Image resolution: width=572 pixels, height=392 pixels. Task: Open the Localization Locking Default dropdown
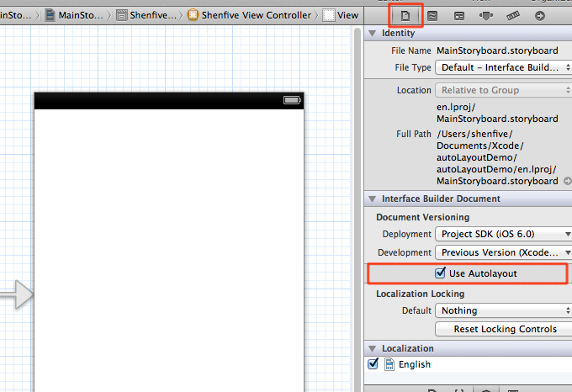point(503,310)
